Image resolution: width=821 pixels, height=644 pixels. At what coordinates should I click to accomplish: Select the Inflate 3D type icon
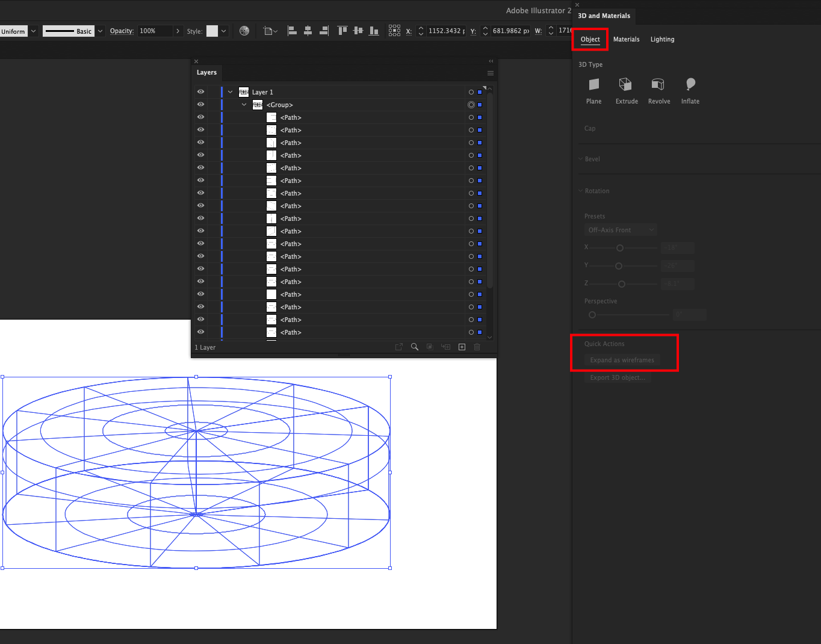pyautogui.click(x=690, y=85)
